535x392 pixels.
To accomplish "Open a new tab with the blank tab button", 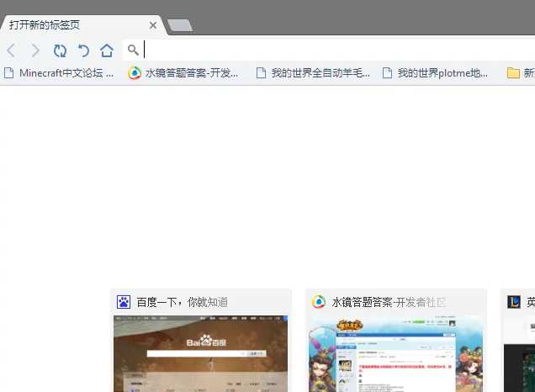I will 180,25.
